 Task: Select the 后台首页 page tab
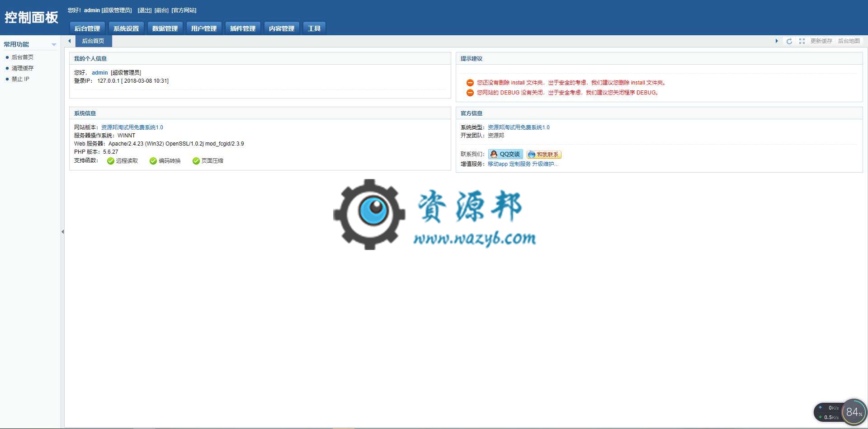tap(93, 41)
